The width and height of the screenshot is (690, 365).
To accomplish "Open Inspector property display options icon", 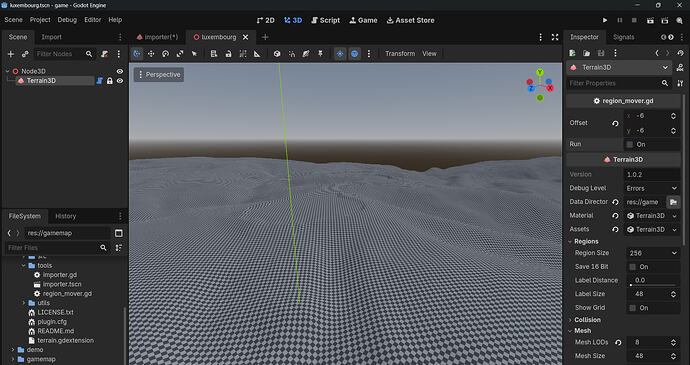I will (680, 83).
